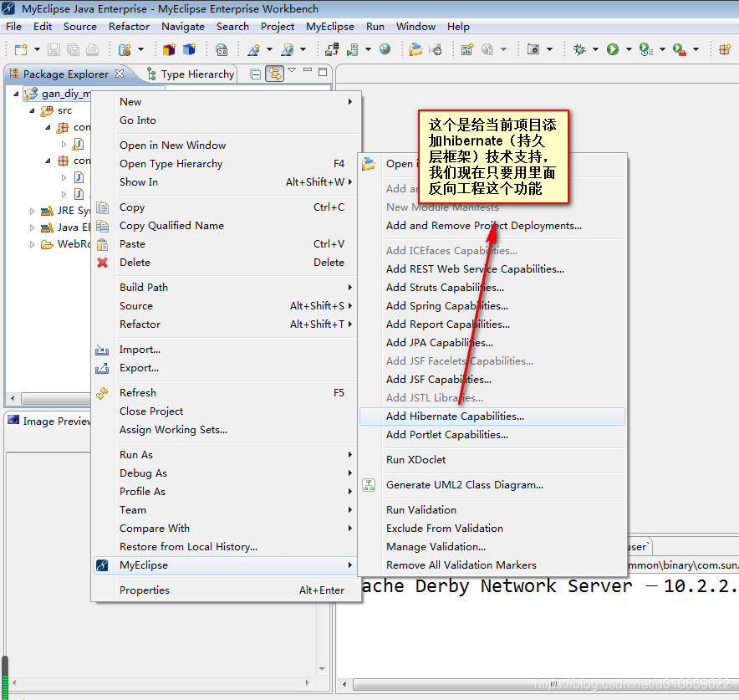Click the new blue cube class icon
This screenshot has height=700, width=739.
(189, 49)
